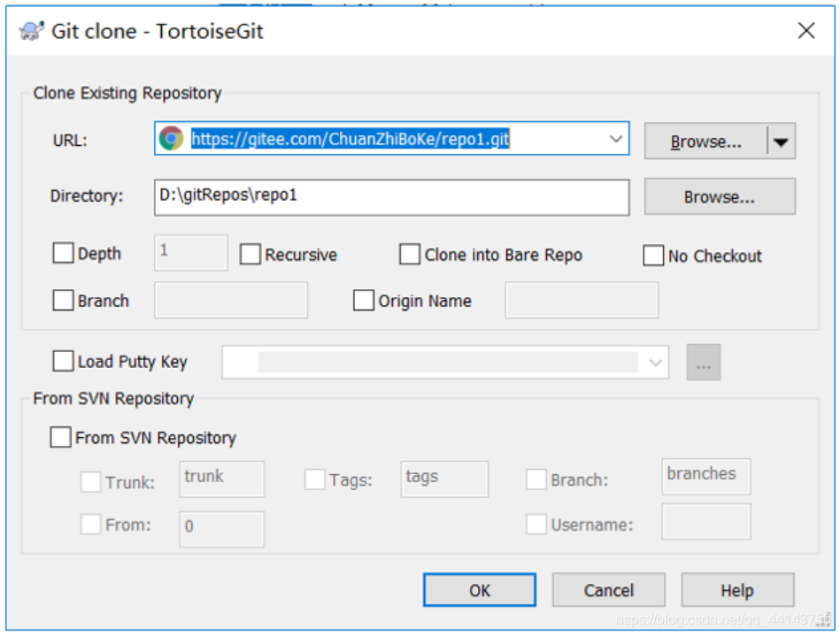This screenshot has width=840, height=636.
Task: Enable Load Putty Key checkbox
Action: pyautogui.click(x=63, y=361)
